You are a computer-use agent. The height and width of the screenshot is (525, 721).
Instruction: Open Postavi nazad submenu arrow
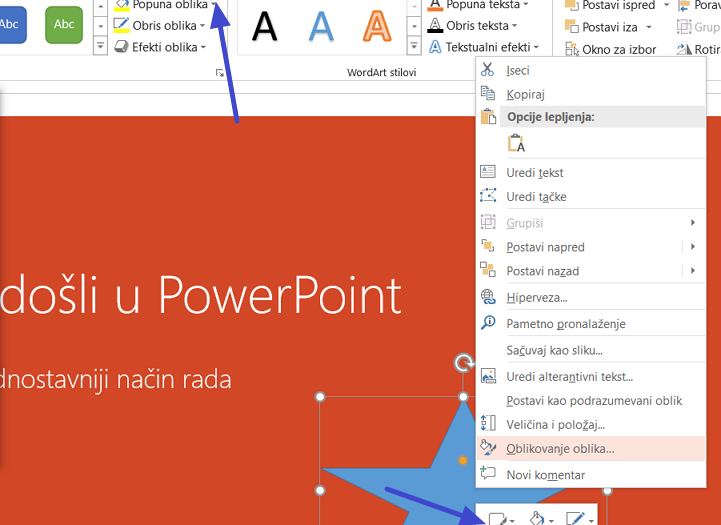coord(693,270)
